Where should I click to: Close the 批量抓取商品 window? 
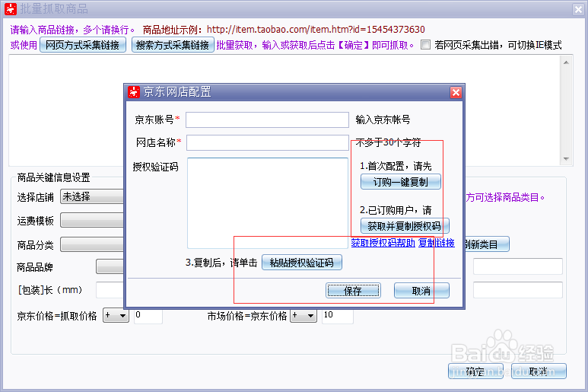(578, 9)
